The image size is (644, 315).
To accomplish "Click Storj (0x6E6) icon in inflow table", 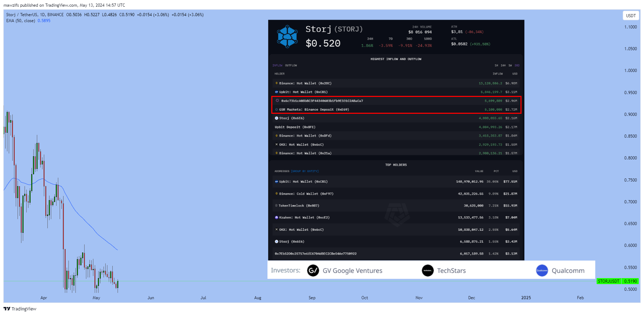I will [x=277, y=118].
